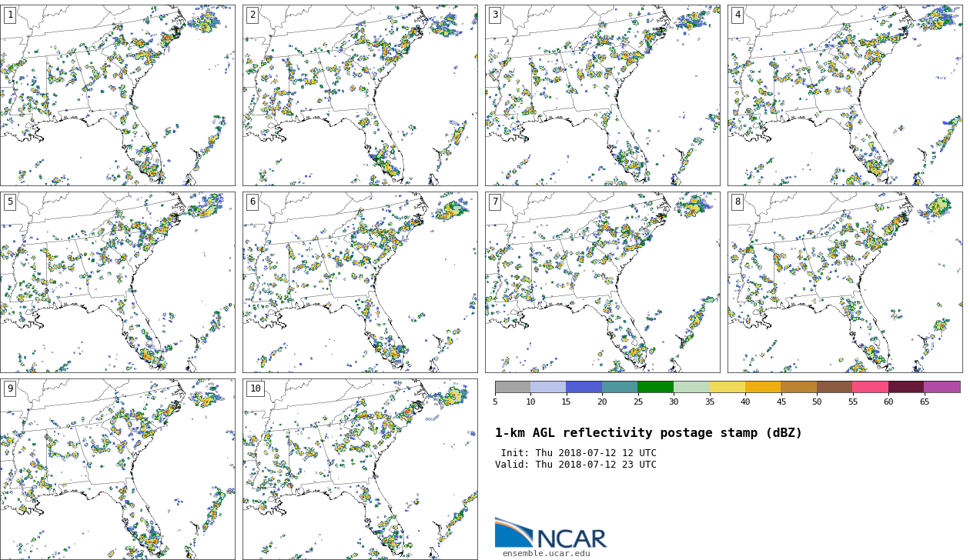Screen dimensions: 970x560
Task: Click the number label of panel 1
Action: (10, 15)
